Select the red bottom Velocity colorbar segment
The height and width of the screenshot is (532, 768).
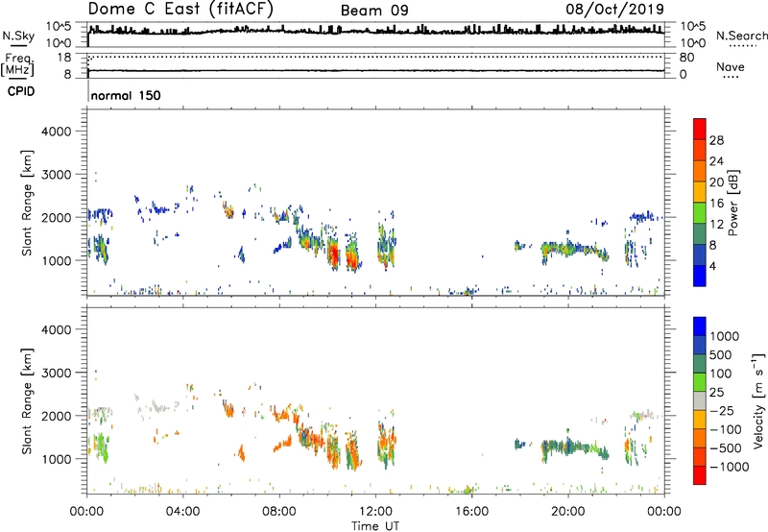(700, 475)
